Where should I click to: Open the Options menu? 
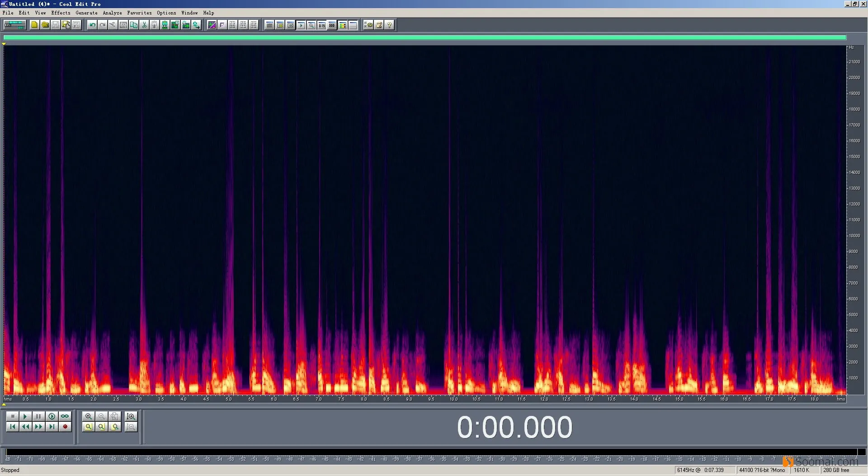[x=166, y=13]
